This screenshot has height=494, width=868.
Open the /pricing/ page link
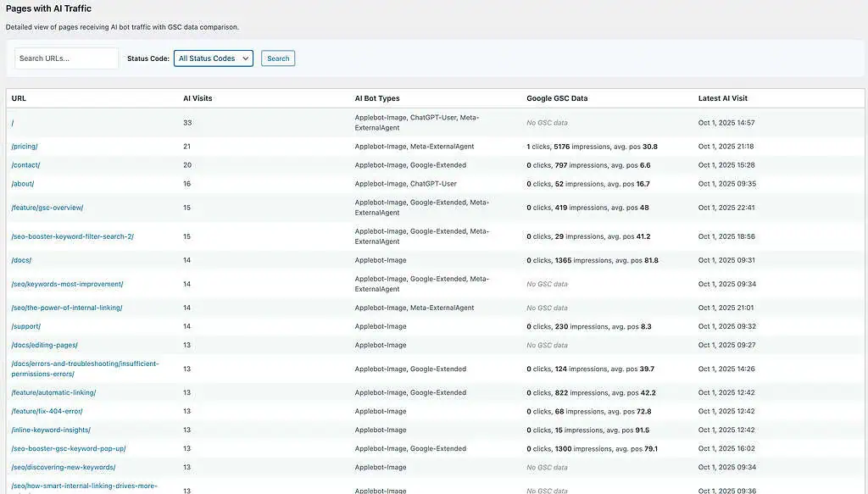25,146
